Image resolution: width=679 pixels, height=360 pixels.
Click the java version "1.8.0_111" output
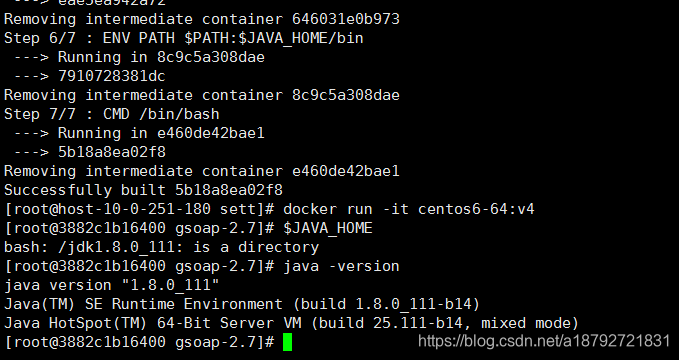point(112,285)
